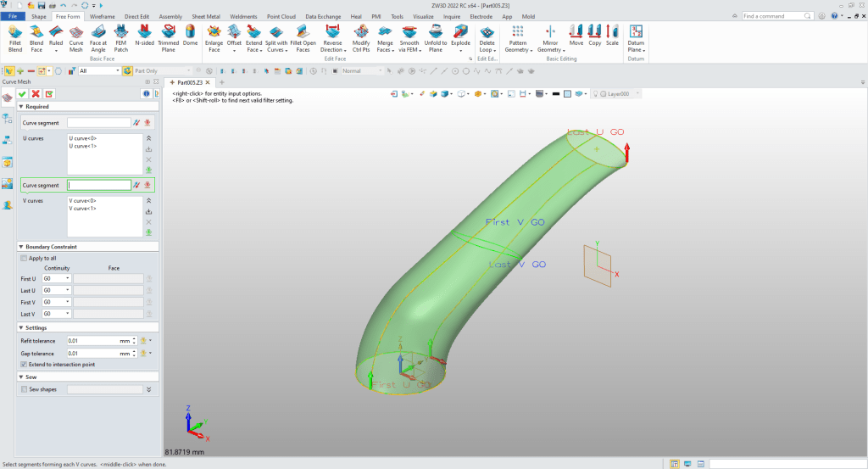Open the First U continuity dropdown
Screen dimensions: 868x469
coord(57,278)
